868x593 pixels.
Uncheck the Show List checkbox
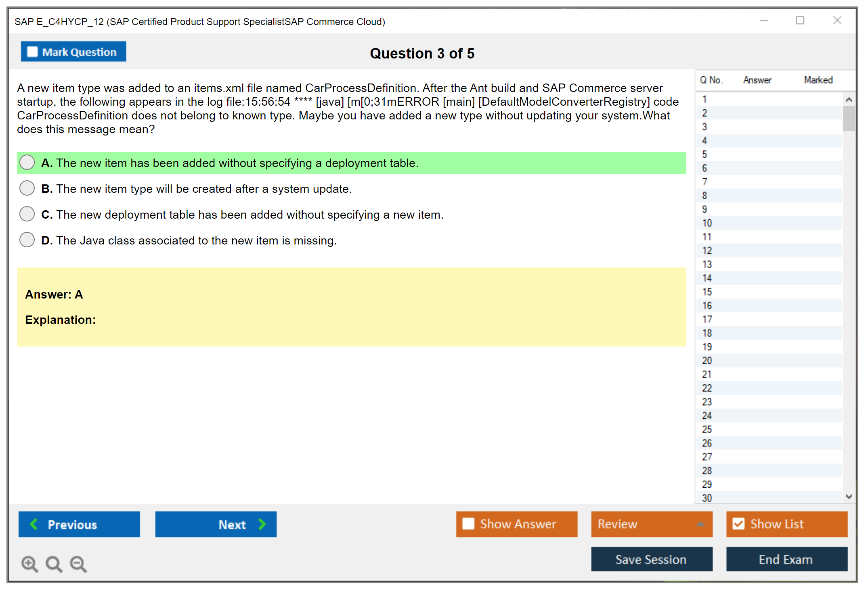(x=738, y=524)
